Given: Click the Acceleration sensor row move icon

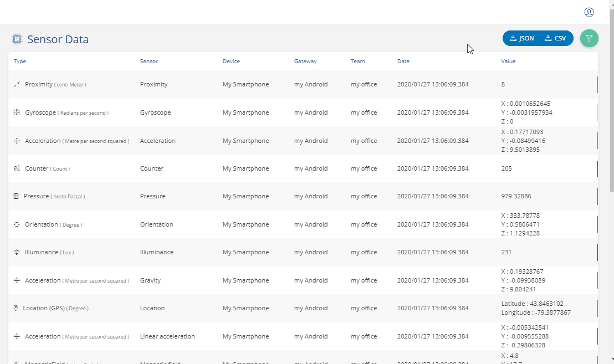Looking at the screenshot, I should coord(17,141).
